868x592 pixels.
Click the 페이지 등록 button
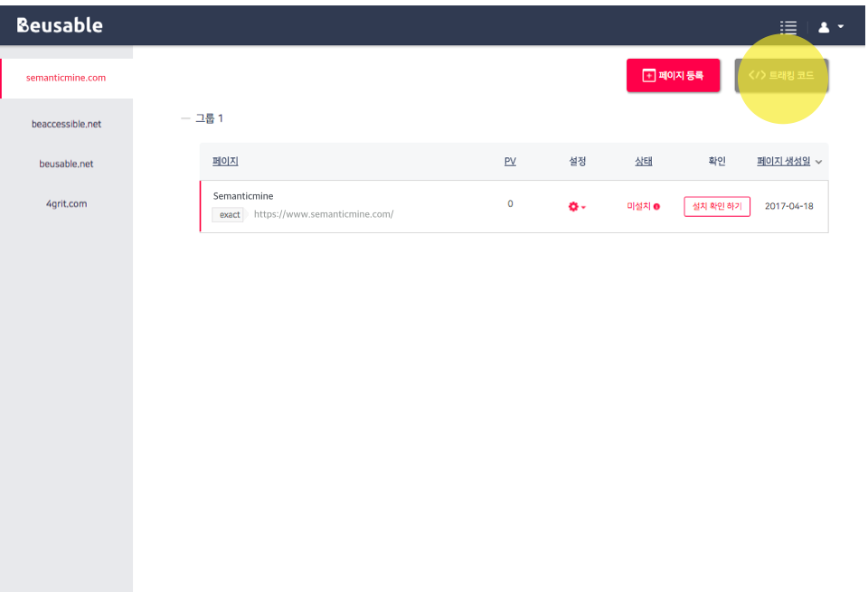click(x=673, y=75)
